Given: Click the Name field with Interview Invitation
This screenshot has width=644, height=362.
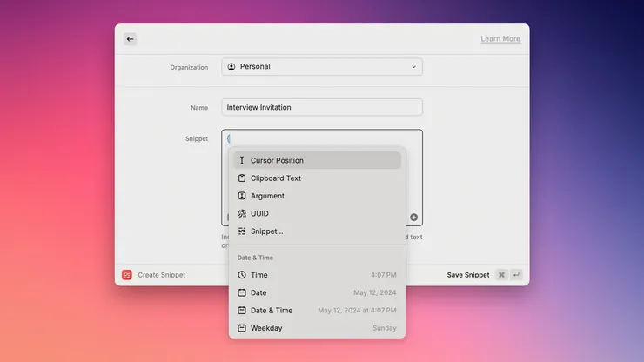Looking at the screenshot, I should pos(322,107).
